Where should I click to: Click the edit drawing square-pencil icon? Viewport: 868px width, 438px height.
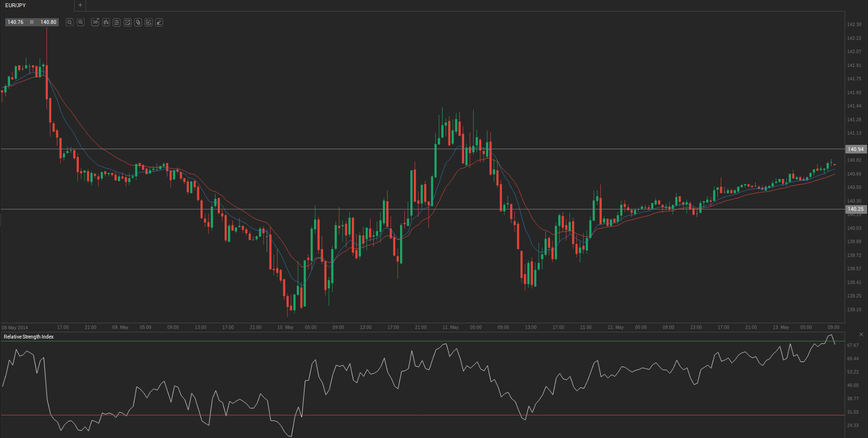point(149,22)
